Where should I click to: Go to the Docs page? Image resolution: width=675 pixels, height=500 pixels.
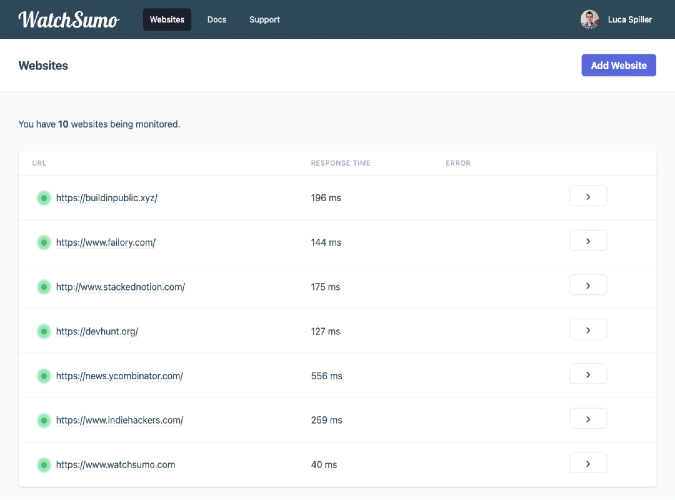point(217,19)
